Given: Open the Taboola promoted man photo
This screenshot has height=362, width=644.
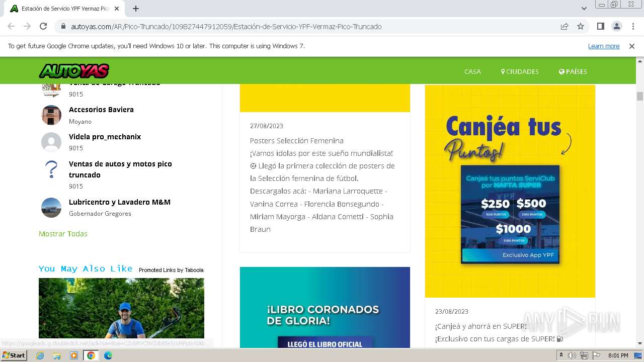Looking at the screenshot, I should coord(121,308).
